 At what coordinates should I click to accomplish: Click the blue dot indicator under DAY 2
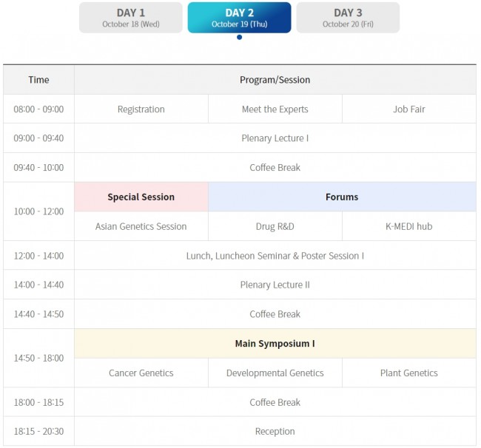tap(240, 37)
